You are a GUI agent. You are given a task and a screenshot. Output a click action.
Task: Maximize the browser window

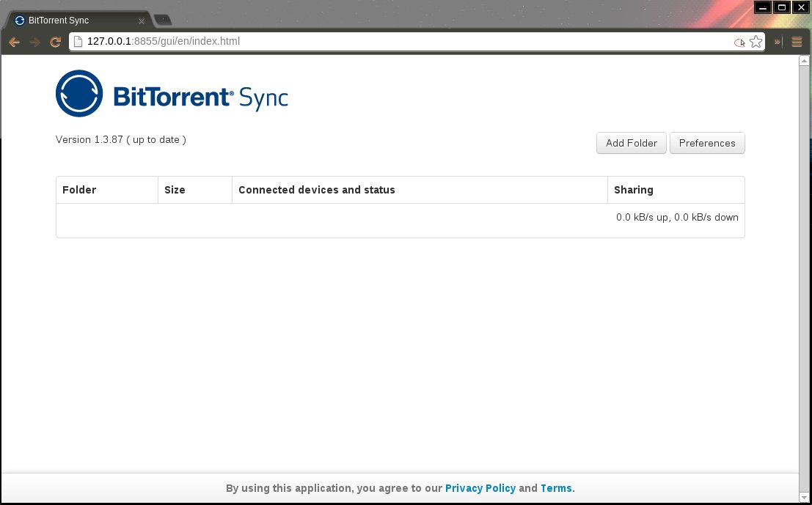(782, 7)
